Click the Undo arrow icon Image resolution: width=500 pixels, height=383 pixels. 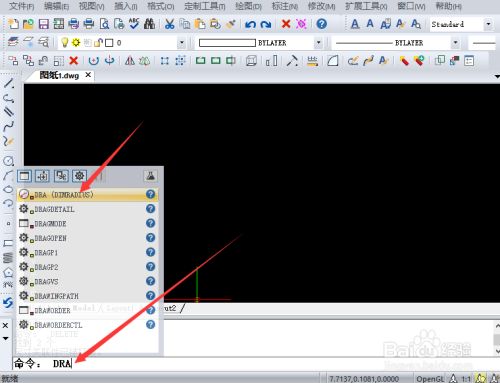tap(250, 24)
